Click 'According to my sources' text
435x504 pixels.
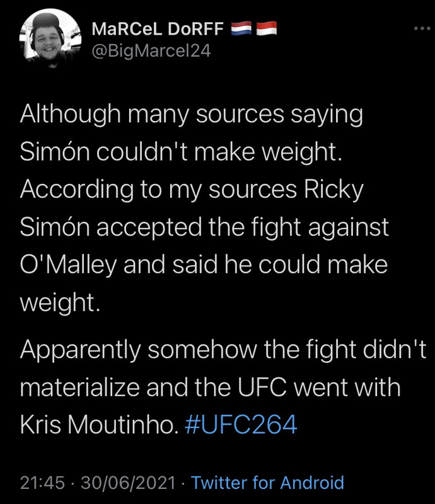(158, 190)
